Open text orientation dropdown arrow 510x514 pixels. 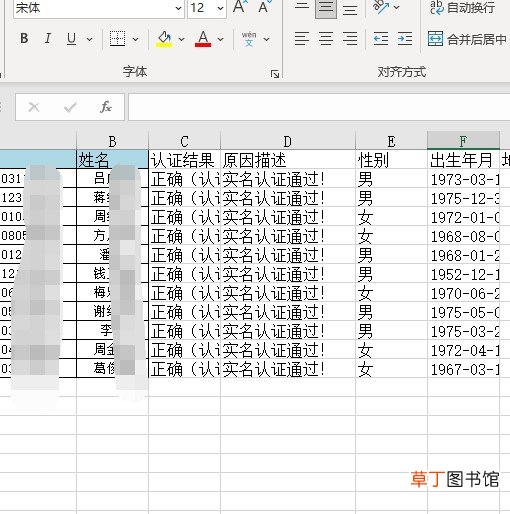pos(396,7)
